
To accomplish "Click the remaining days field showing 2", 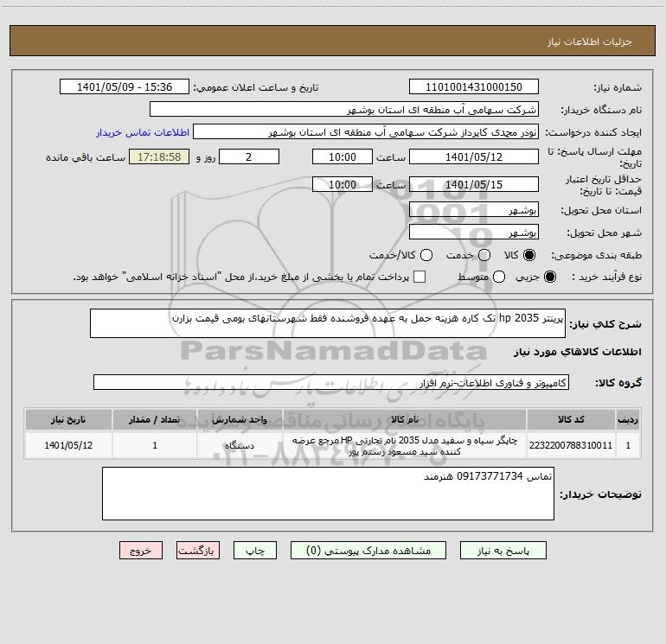I will coord(249,156).
